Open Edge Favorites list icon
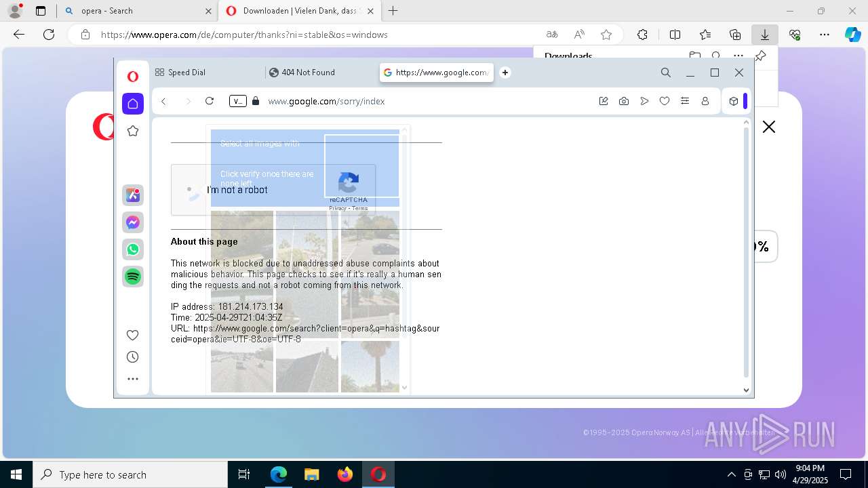868x488 pixels. click(705, 35)
